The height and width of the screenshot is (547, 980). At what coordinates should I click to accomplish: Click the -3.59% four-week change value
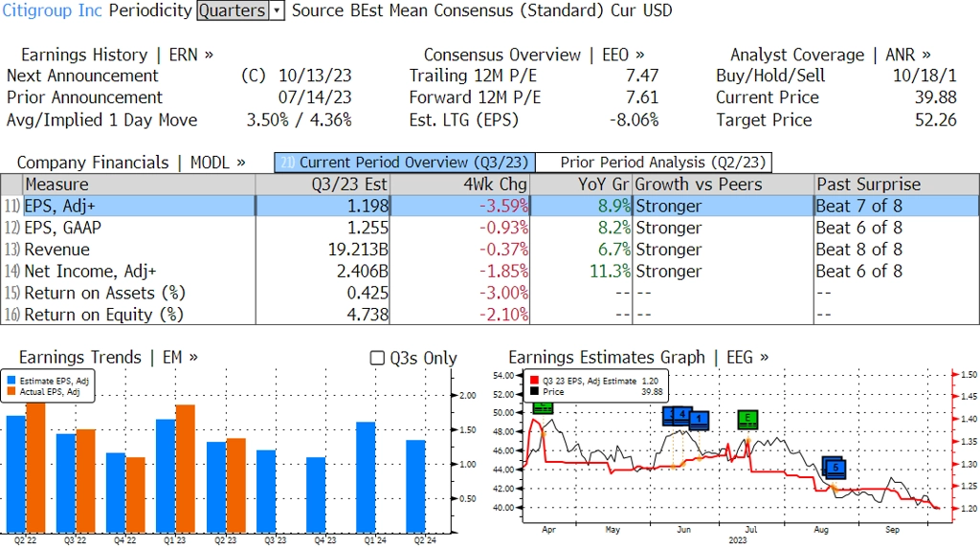click(503, 206)
